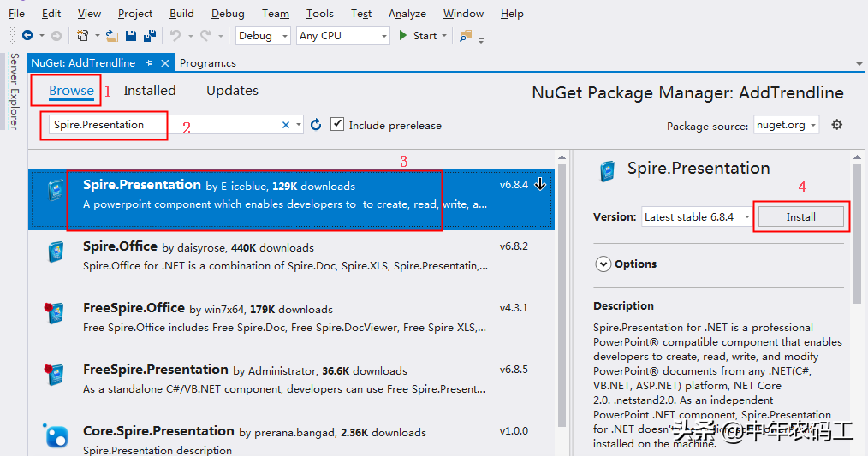
Task: Click the Redo toolbar icon
Action: click(205, 36)
